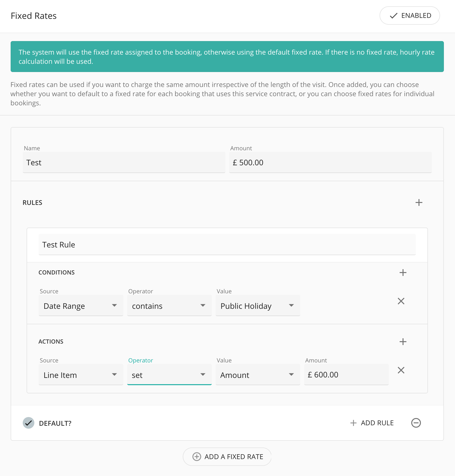
Task: Add an action with the ACTIONS plus icon
Action: tap(403, 341)
